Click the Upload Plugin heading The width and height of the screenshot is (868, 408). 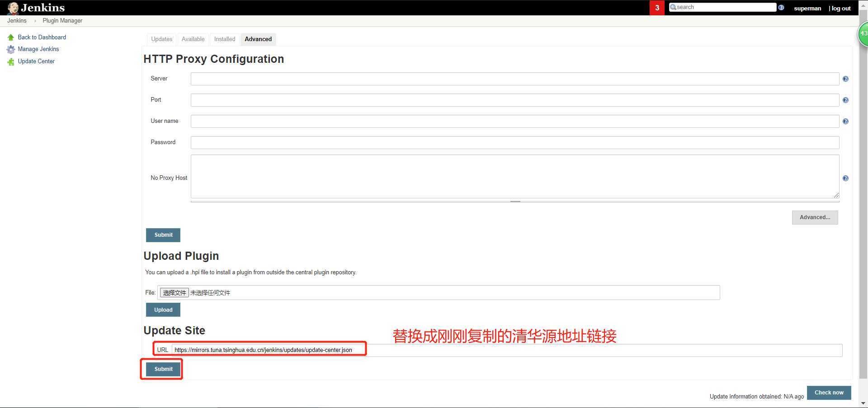(x=181, y=256)
